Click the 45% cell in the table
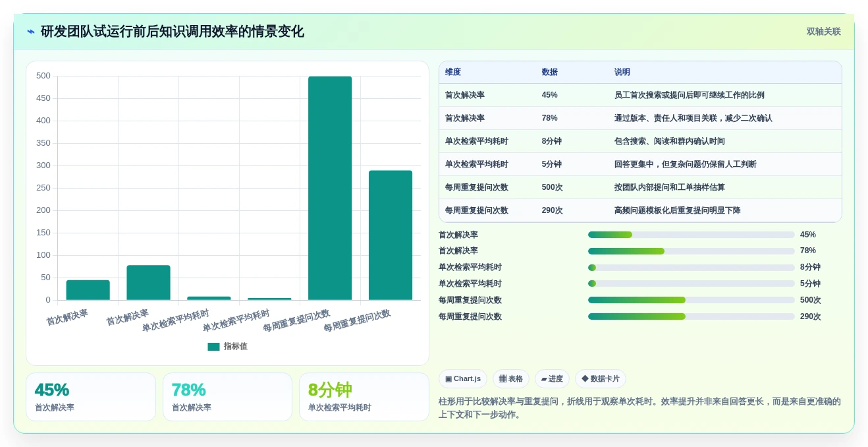The width and height of the screenshot is (868, 447). pos(550,95)
